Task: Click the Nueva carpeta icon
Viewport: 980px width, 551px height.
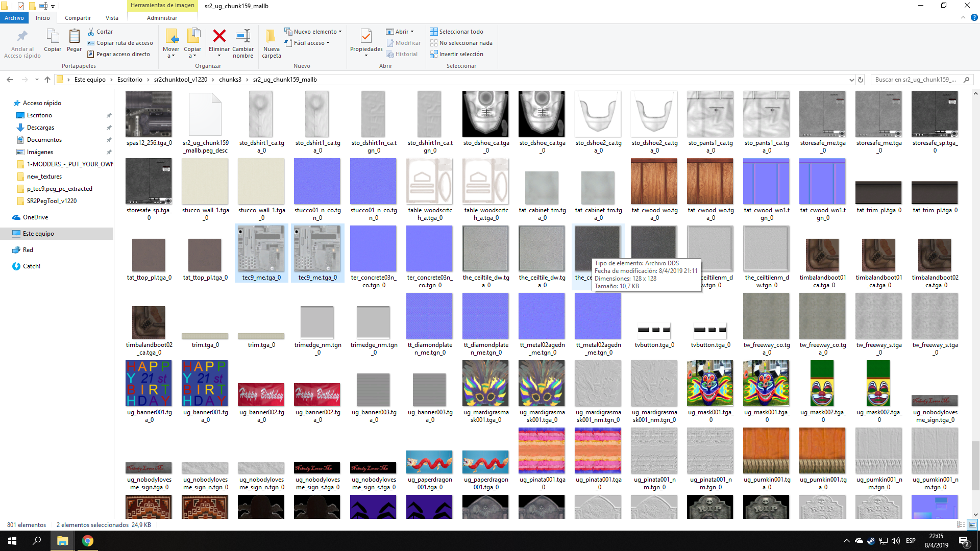Action: click(271, 36)
